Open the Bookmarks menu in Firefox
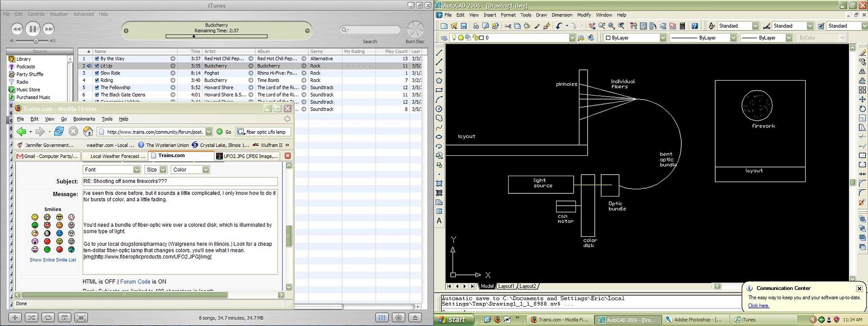868x326 pixels. tap(84, 119)
